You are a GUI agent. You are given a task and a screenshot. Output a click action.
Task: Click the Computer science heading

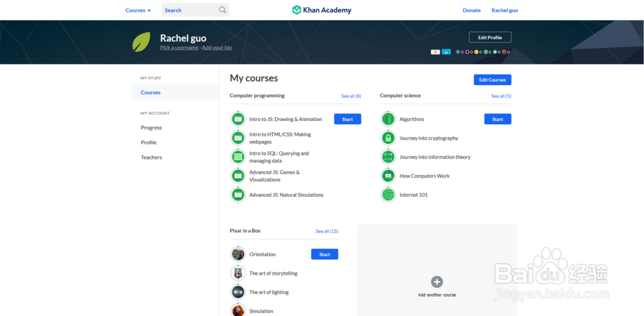pos(401,96)
